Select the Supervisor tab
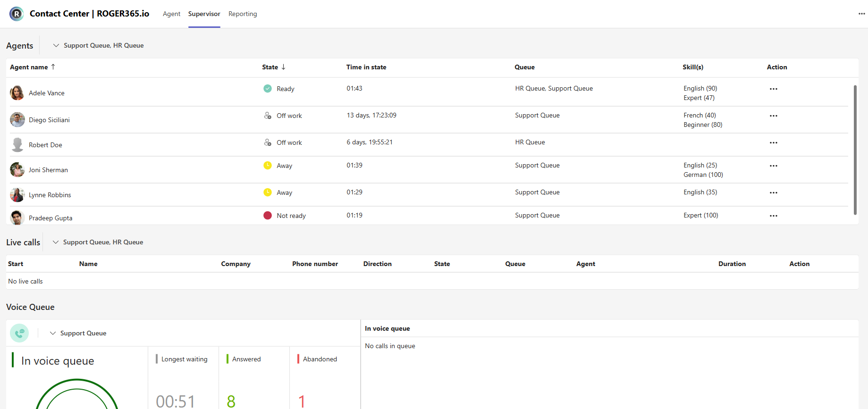The width and height of the screenshot is (868, 409). 204,14
